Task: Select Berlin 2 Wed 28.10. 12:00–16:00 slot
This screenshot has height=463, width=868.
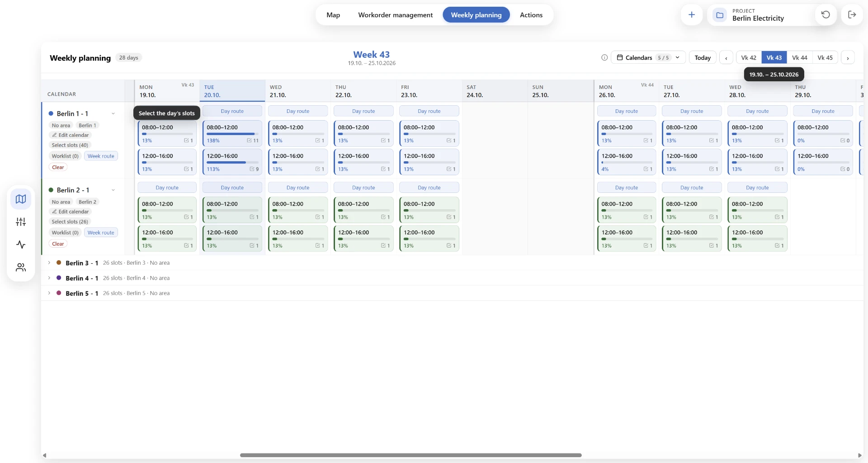Action: click(x=757, y=238)
